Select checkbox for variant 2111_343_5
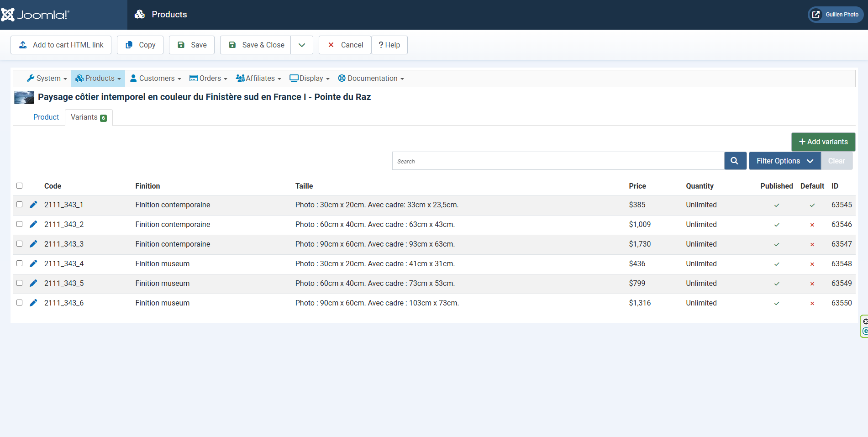 [20, 283]
